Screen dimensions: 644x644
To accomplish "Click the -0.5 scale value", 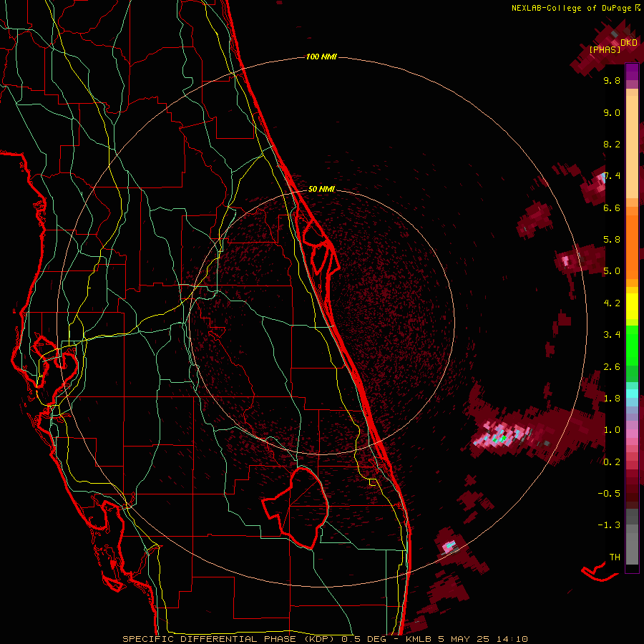I will click(609, 494).
